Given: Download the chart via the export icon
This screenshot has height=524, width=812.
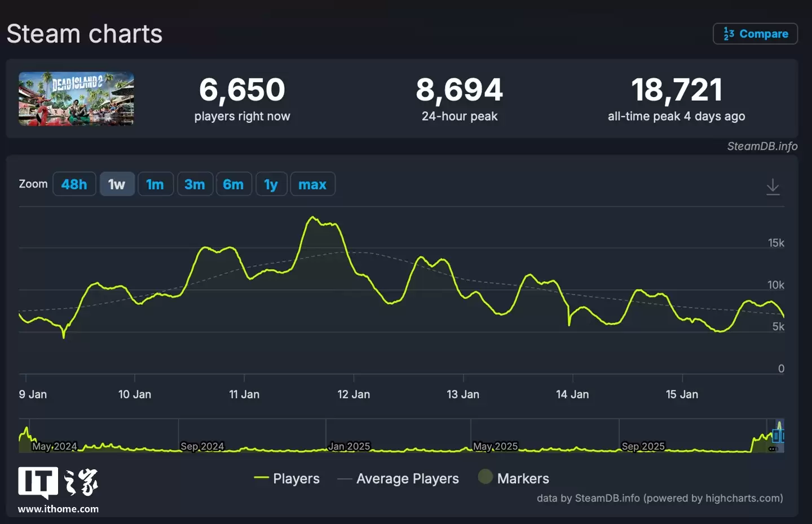Looking at the screenshot, I should (x=773, y=186).
